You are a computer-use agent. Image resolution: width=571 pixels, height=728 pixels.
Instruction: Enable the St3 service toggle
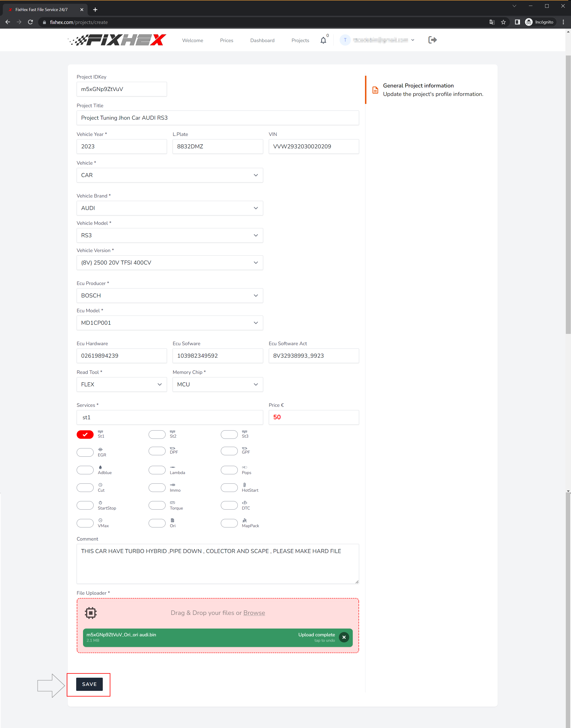point(229,435)
